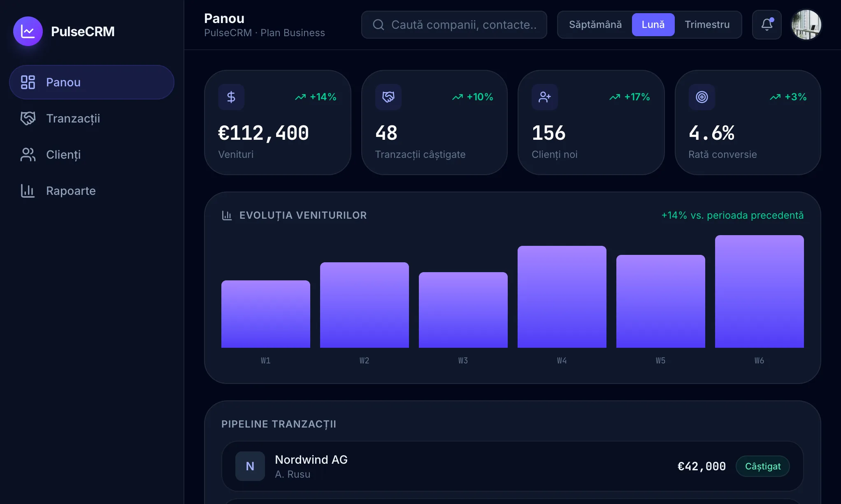Click the €42,000 deal amount
Viewport: 841px width, 504px height.
point(702,466)
